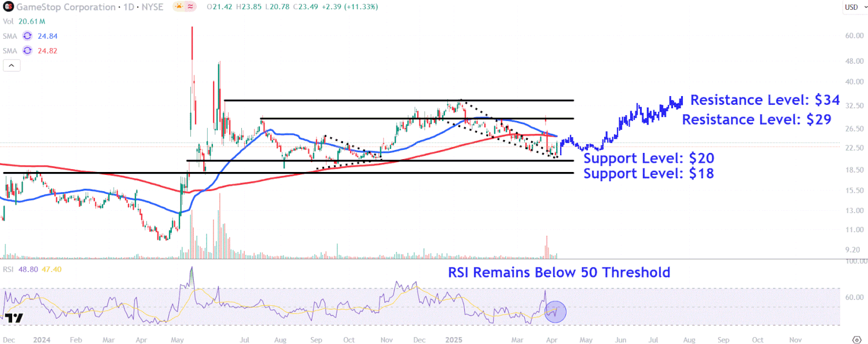Image resolution: width=868 pixels, height=344 pixels.
Task: Collapse the indicator legend with the chevron
Action: pos(12,65)
